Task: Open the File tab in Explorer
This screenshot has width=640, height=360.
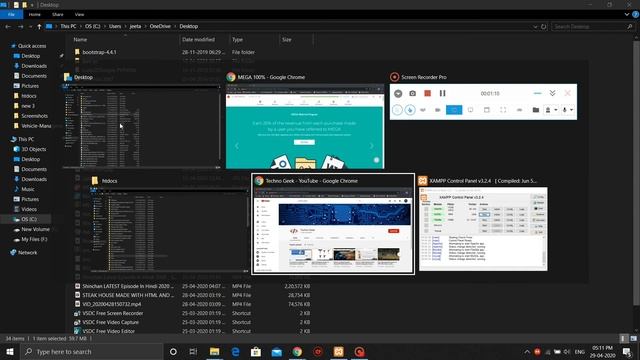Action: (x=11, y=14)
